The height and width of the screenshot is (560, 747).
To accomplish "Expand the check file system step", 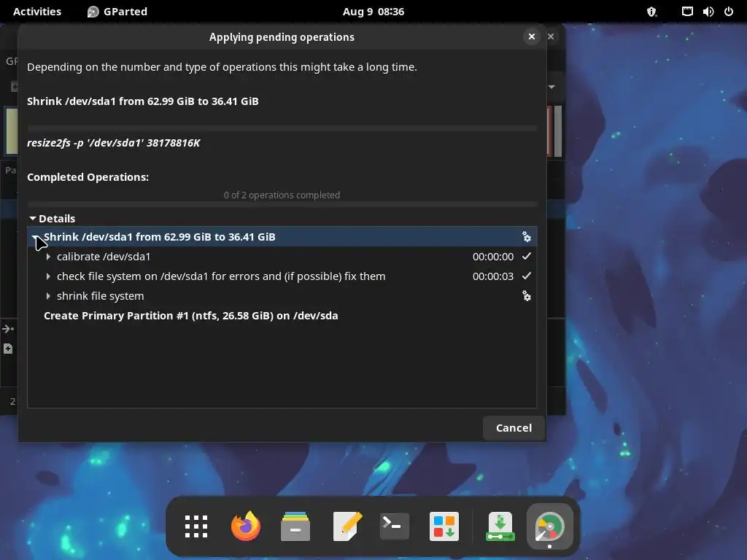I will 48,276.
